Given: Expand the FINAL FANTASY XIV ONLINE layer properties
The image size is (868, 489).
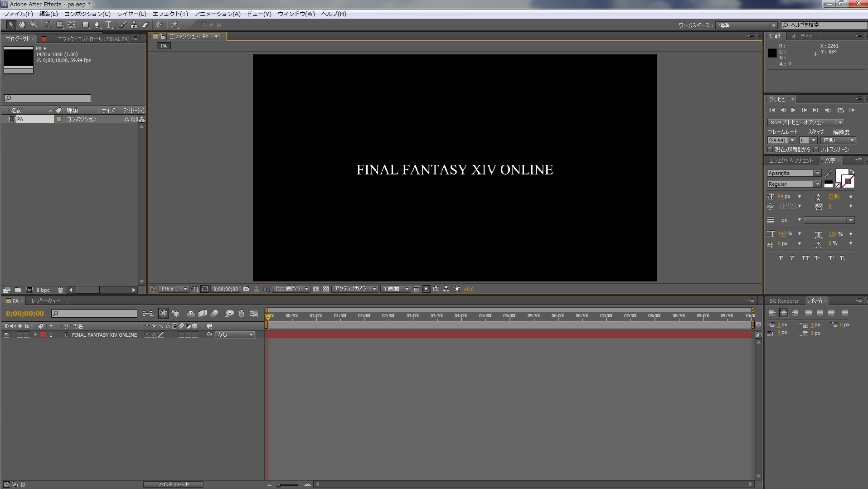Looking at the screenshot, I should (35, 335).
